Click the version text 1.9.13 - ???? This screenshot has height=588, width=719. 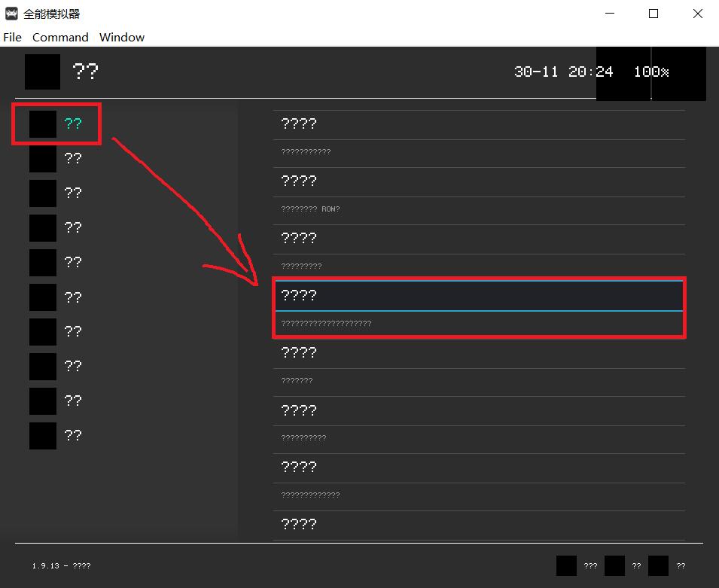click(x=61, y=566)
